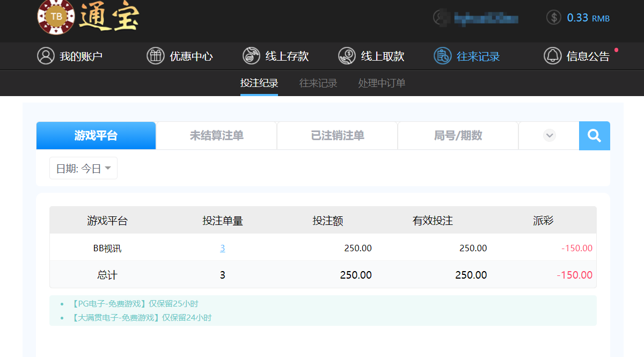Select the 往来记录 secondary tab
Image resolution: width=644 pixels, height=357 pixels.
[318, 83]
